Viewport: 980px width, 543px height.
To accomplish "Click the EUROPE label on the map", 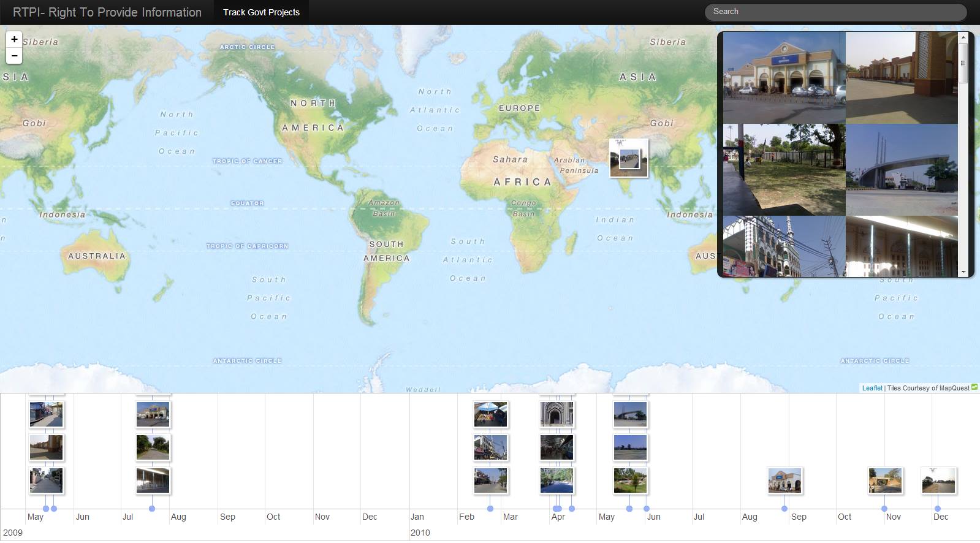I will tap(520, 108).
